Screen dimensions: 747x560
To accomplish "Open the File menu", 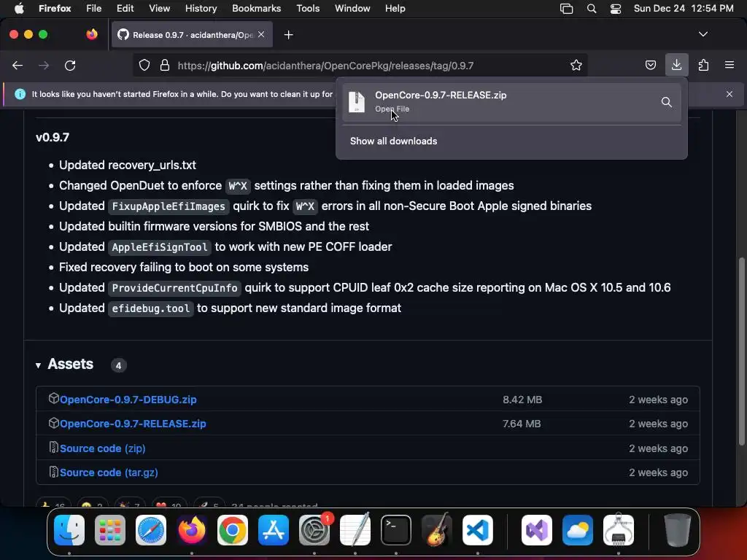I will point(94,8).
